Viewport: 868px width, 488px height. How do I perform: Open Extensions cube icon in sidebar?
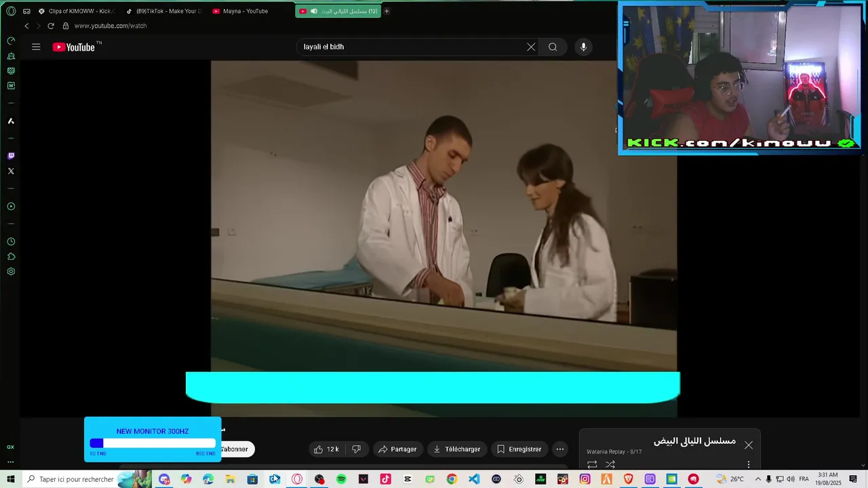pyautogui.click(x=11, y=256)
